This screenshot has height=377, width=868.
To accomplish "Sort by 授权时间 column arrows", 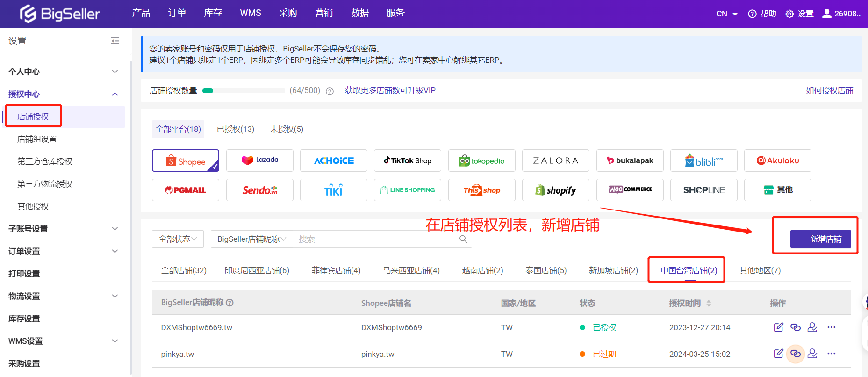I will click(x=709, y=303).
